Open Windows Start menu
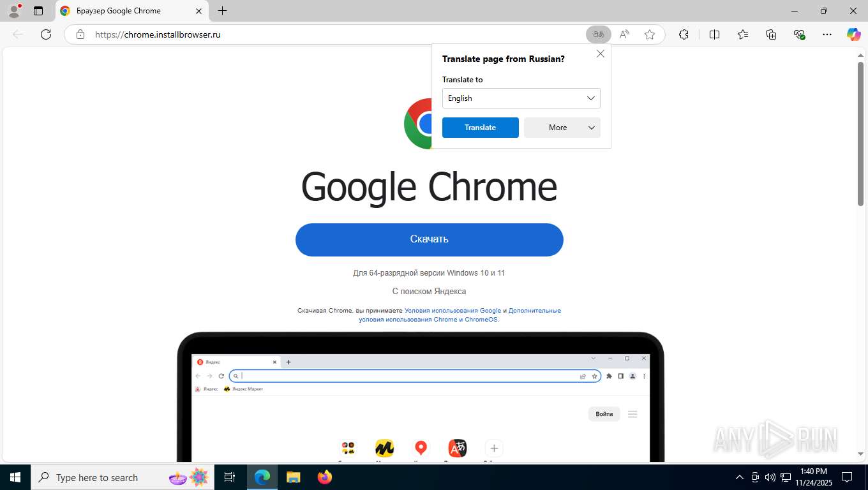The height and width of the screenshot is (490, 868). (15, 477)
